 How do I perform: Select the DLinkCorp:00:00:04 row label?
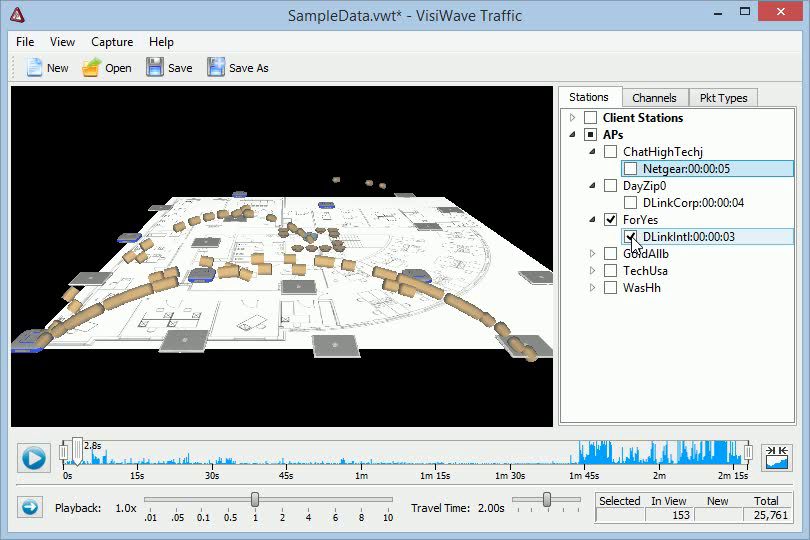693,203
